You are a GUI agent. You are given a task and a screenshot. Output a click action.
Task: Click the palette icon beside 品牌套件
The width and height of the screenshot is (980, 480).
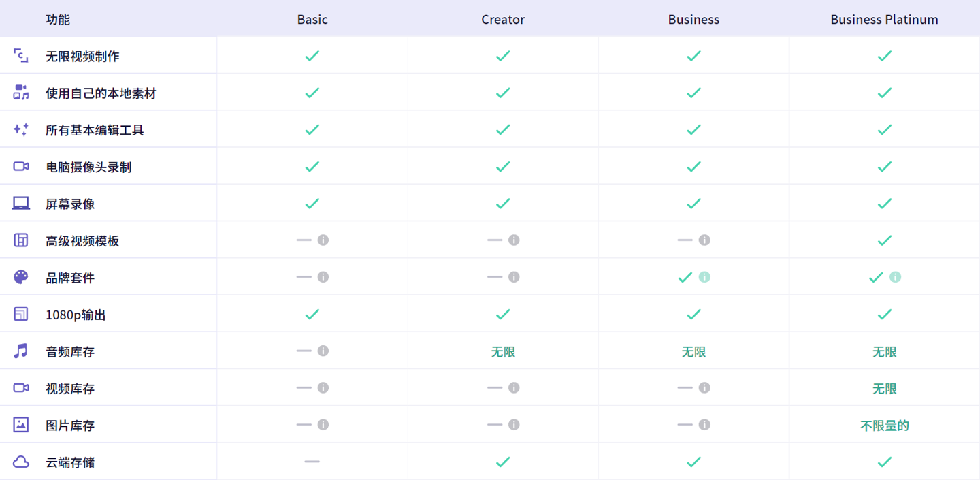click(21, 277)
